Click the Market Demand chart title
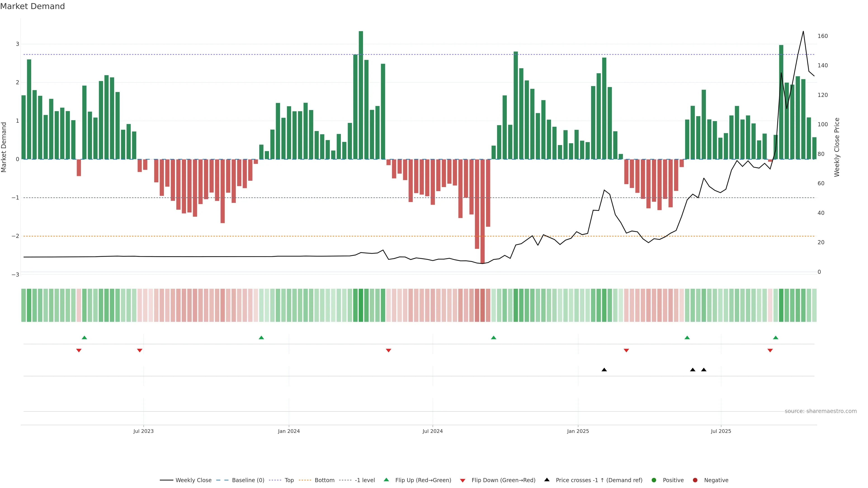Screen dimensions: 868x488 coord(32,6)
